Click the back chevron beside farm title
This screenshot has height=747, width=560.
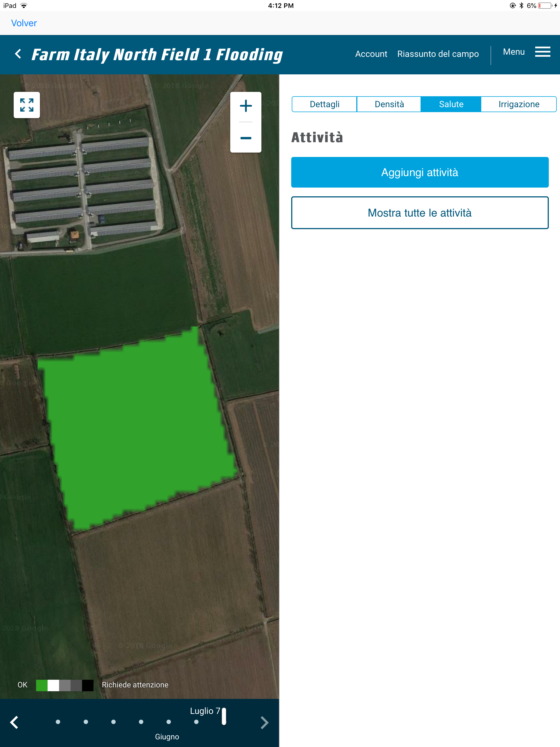18,54
